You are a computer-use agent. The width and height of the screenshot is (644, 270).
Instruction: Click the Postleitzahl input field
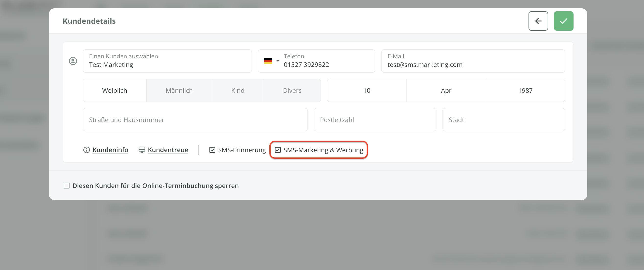375,120
